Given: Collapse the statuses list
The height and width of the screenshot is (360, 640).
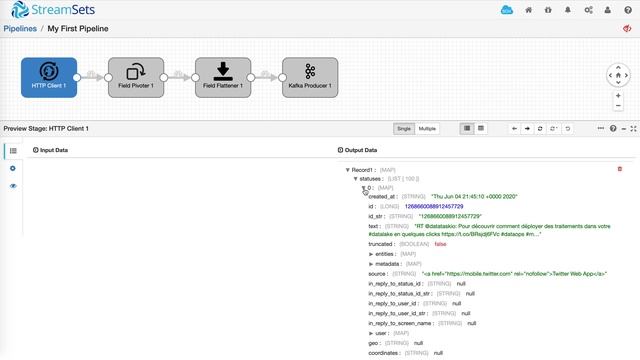Looking at the screenshot, I should click(356, 179).
